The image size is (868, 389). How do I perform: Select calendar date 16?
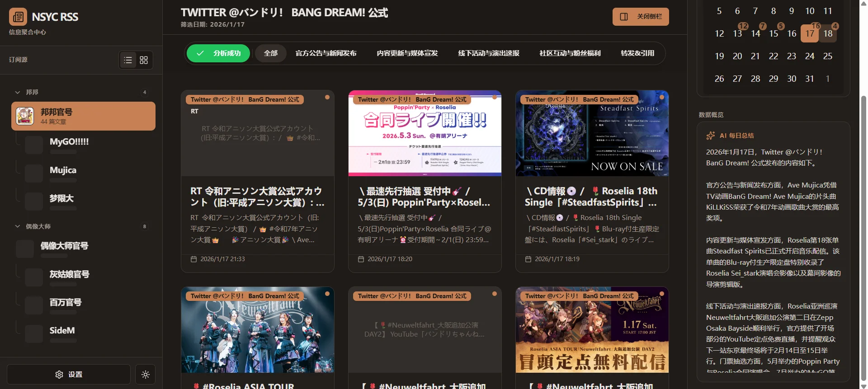[x=792, y=33]
